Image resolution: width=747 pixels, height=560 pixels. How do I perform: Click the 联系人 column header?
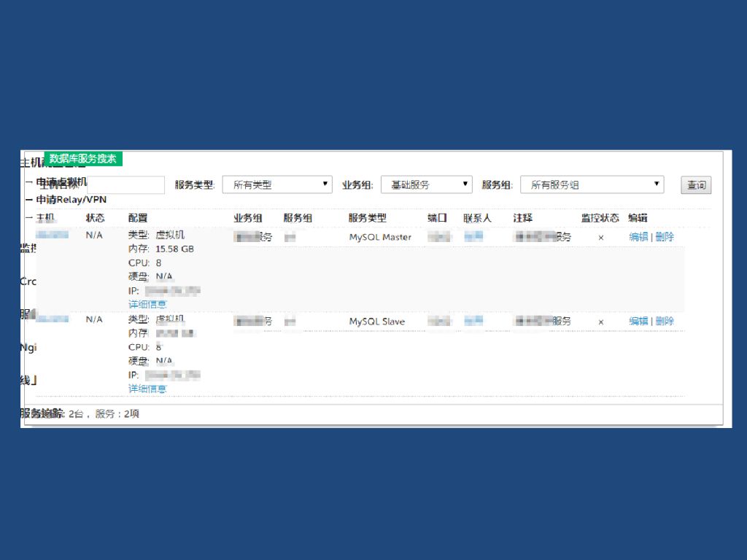(x=477, y=218)
